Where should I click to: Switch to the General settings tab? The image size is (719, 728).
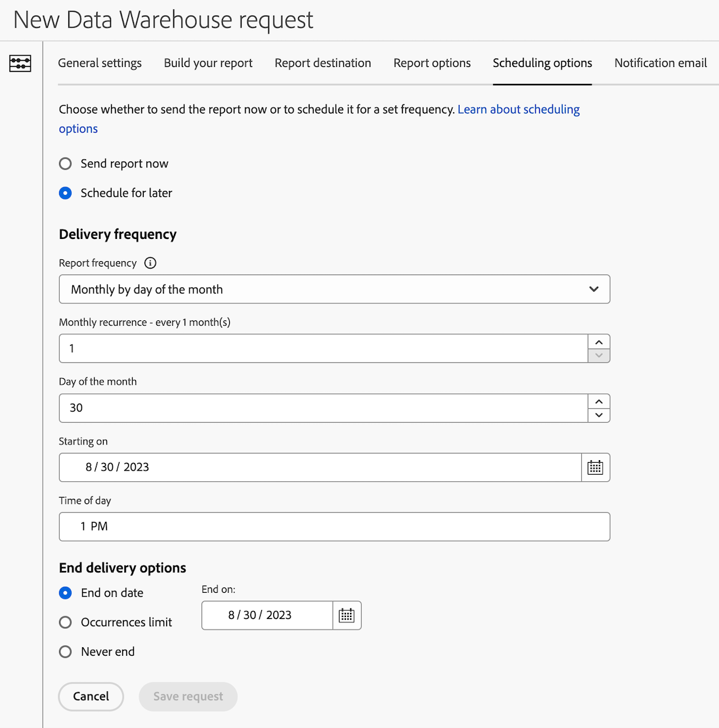coord(99,63)
